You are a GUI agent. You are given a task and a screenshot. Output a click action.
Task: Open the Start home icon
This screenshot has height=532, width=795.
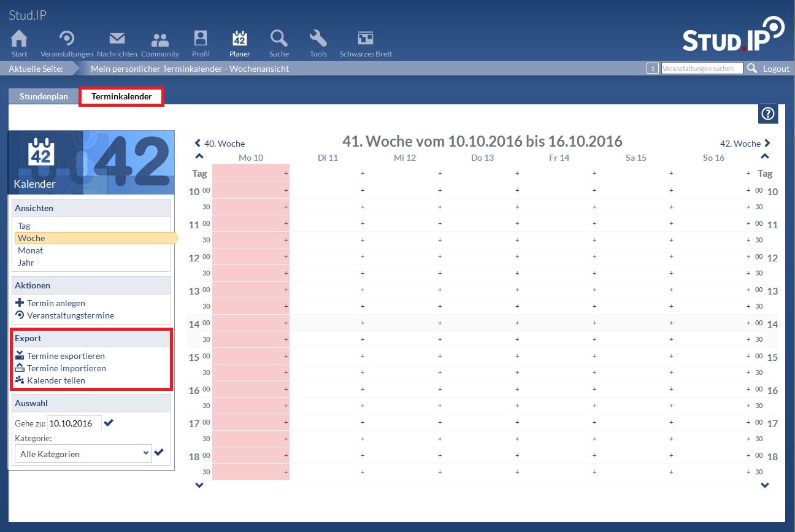tap(19, 39)
